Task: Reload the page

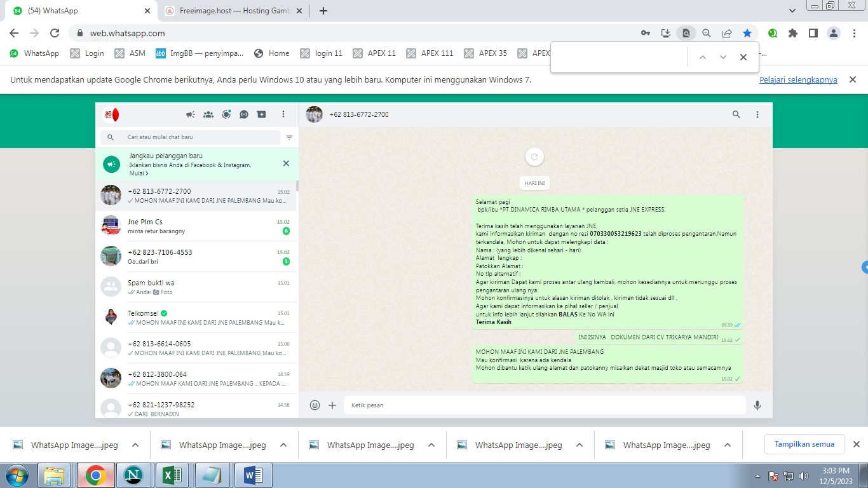Action: (55, 33)
